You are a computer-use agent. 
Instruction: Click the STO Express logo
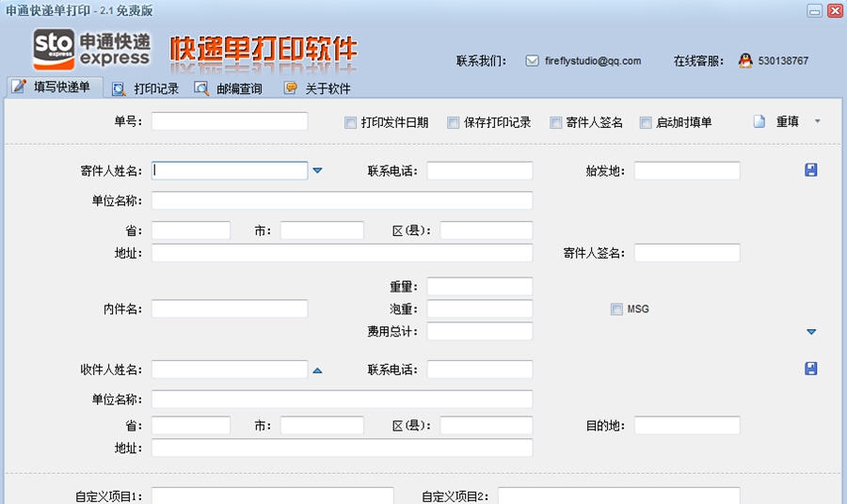click(91, 49)
